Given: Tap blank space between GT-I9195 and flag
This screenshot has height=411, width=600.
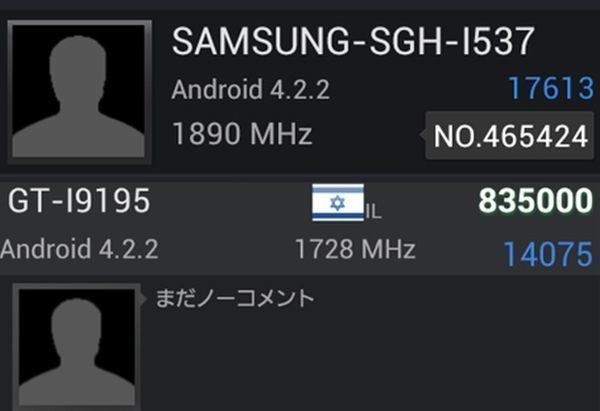Looking at the screenshot, I should click(231, 202).
